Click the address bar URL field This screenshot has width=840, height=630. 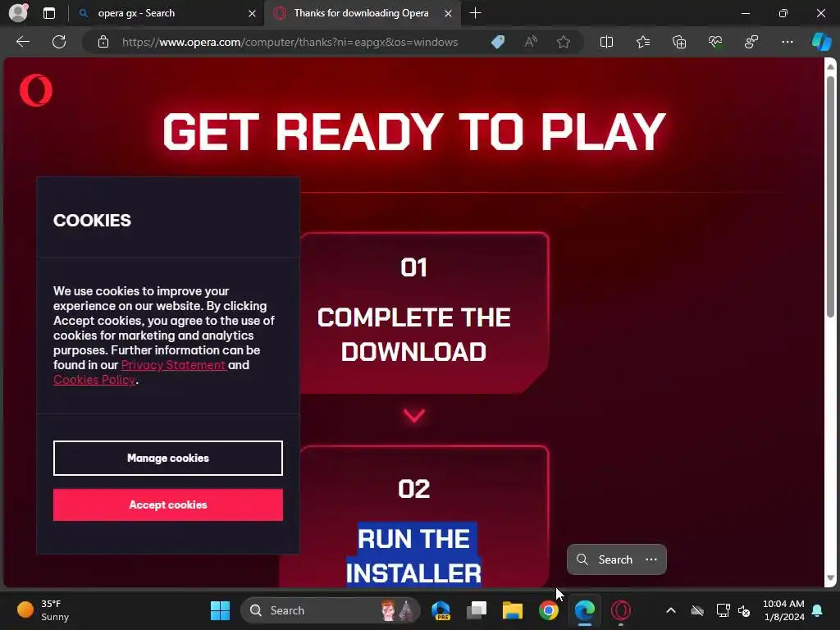[290, 42]
